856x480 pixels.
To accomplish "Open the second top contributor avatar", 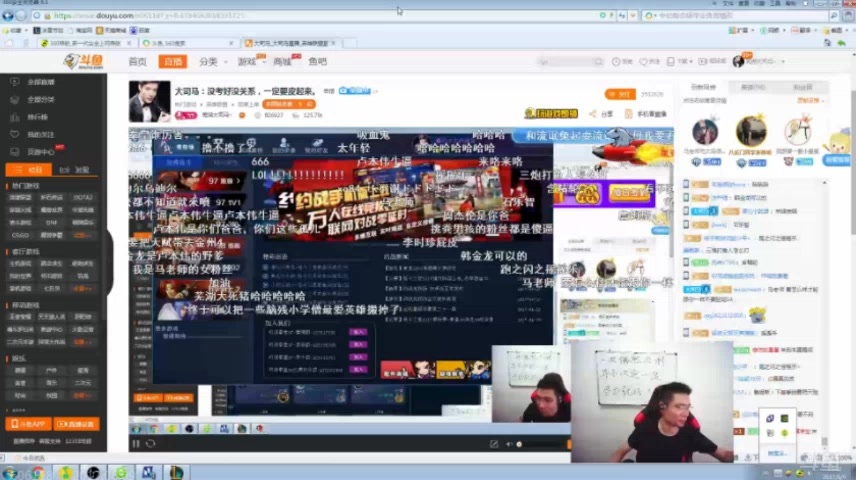I will click(751, 131).
